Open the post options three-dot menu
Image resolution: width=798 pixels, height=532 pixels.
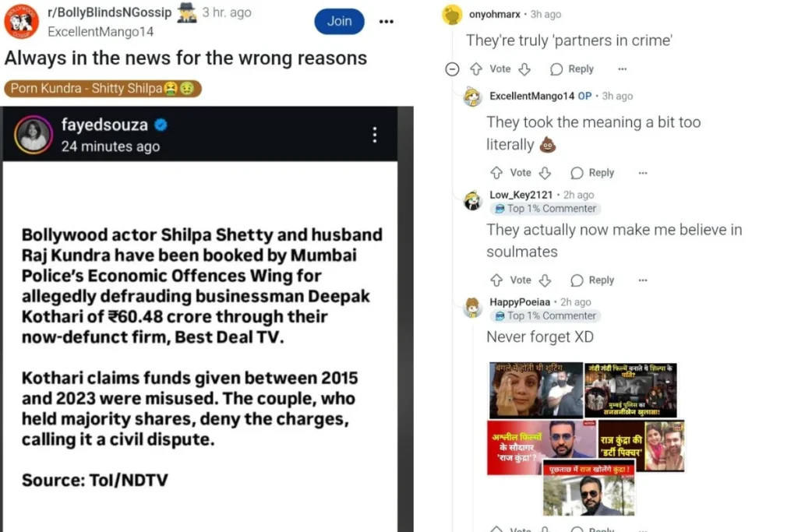click(x=387, y=21)
